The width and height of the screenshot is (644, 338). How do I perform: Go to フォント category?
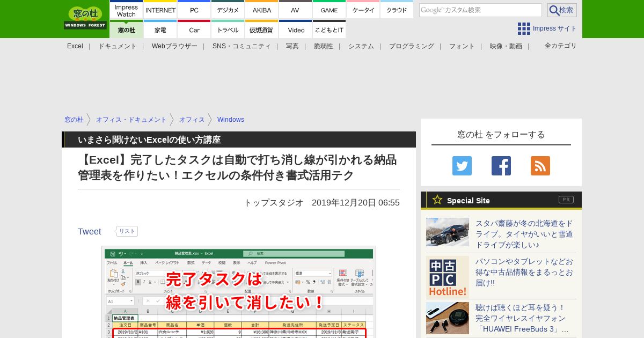462,46
